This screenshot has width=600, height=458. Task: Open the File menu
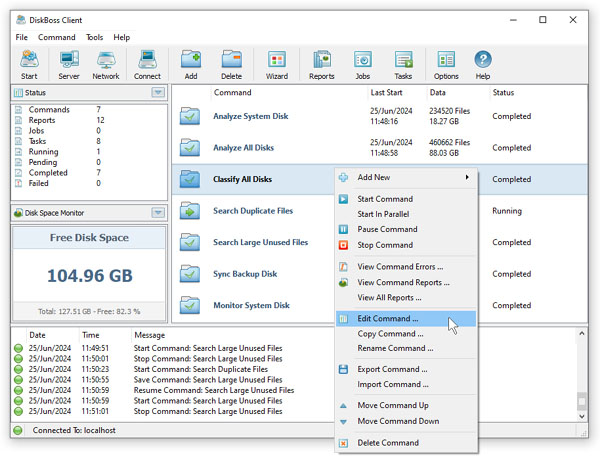point(21,37)
